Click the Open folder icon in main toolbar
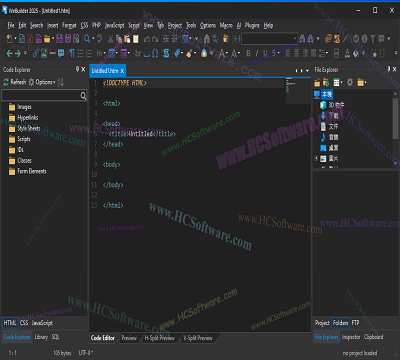400x360 pixels. click(47, 39)
